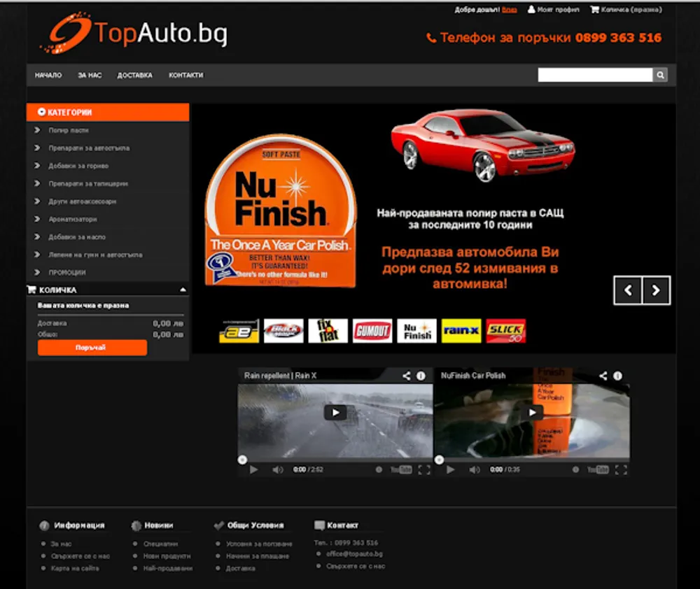Open the Slick 50 brand logo
This screenshot has height=589, width=700.
point(506,331)
